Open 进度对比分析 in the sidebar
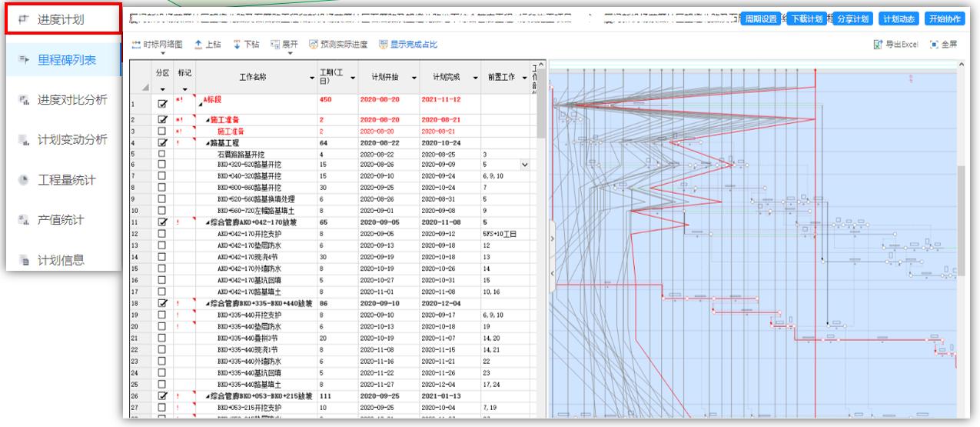Image resolution: width=980 pixels, height=427 pixels. (62, 99)
